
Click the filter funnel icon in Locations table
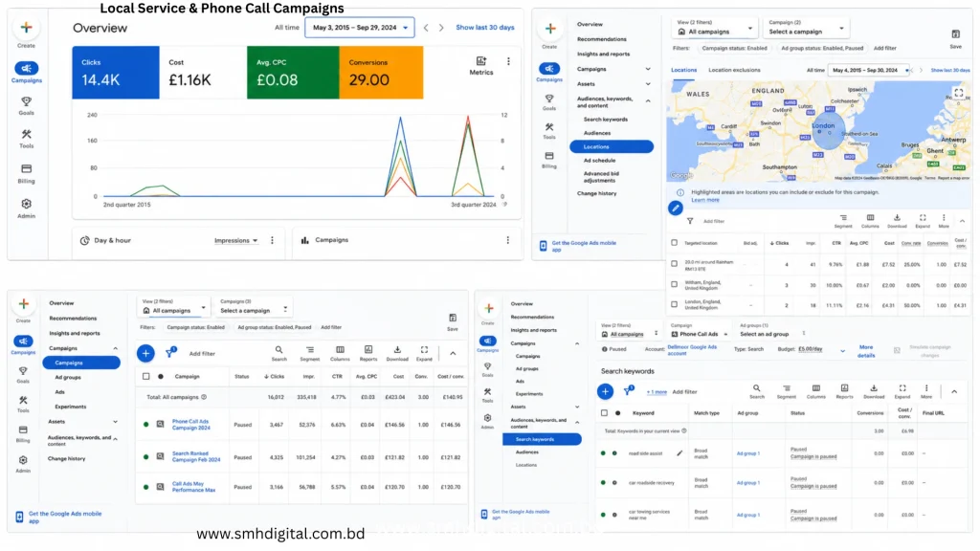[690, 221]
